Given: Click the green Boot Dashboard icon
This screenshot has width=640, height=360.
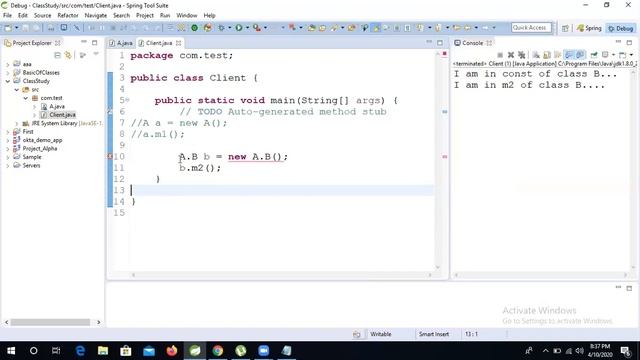Looking at the screenshot, I should [194, 28].
